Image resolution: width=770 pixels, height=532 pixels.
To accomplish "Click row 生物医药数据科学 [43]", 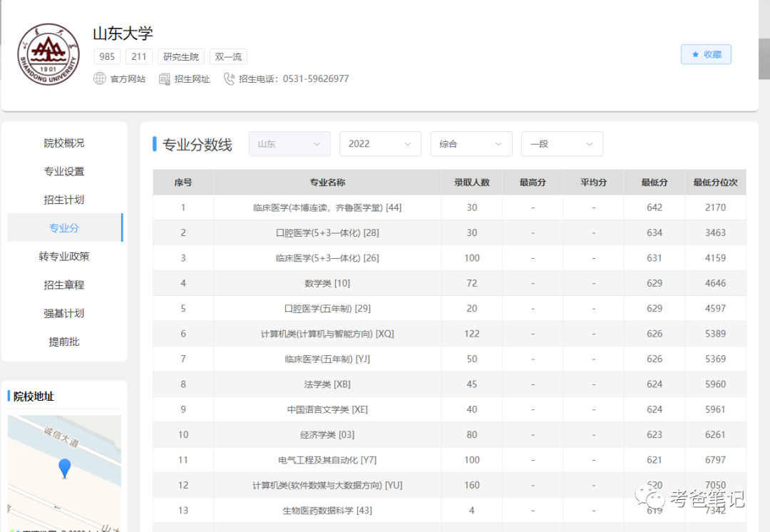I will [449, 511].
